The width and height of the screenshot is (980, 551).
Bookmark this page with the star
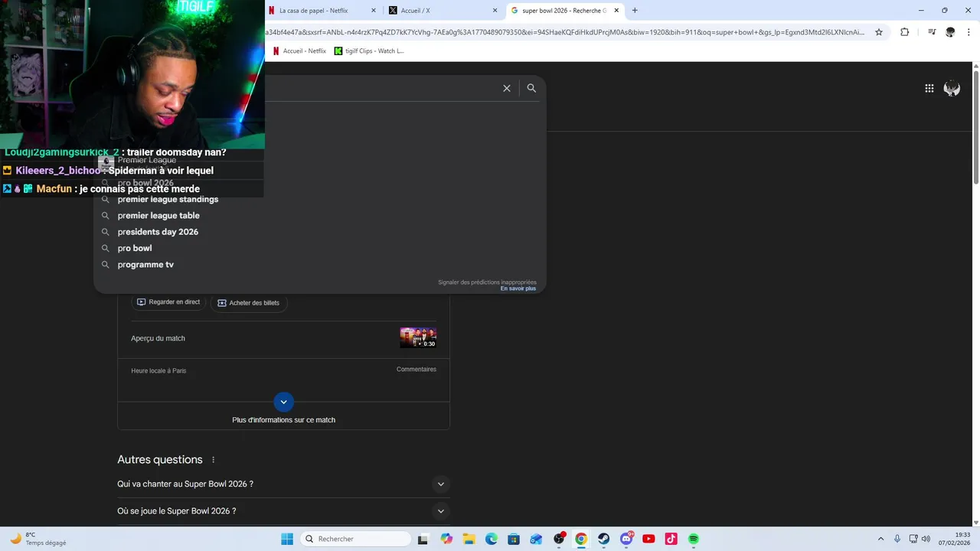(879, 32)
